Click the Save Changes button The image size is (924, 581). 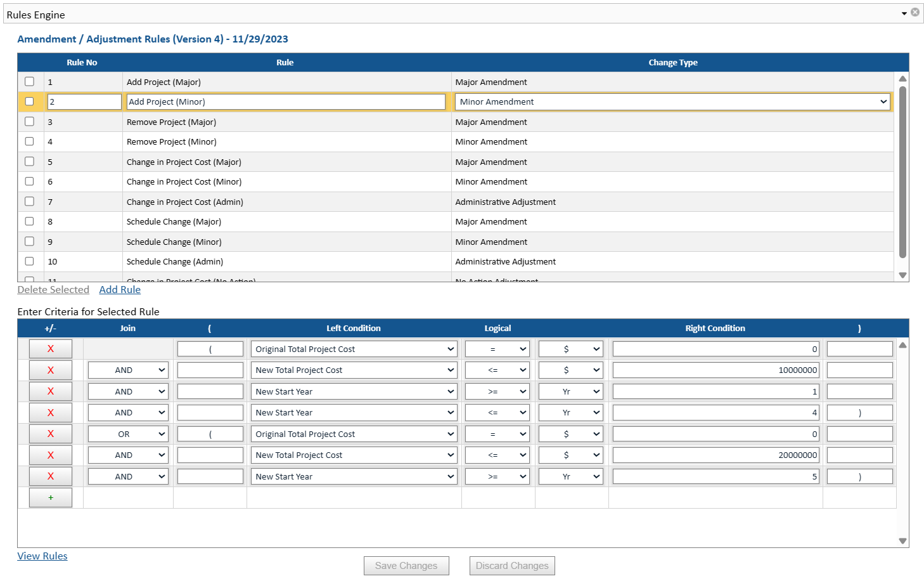[406, 566]
